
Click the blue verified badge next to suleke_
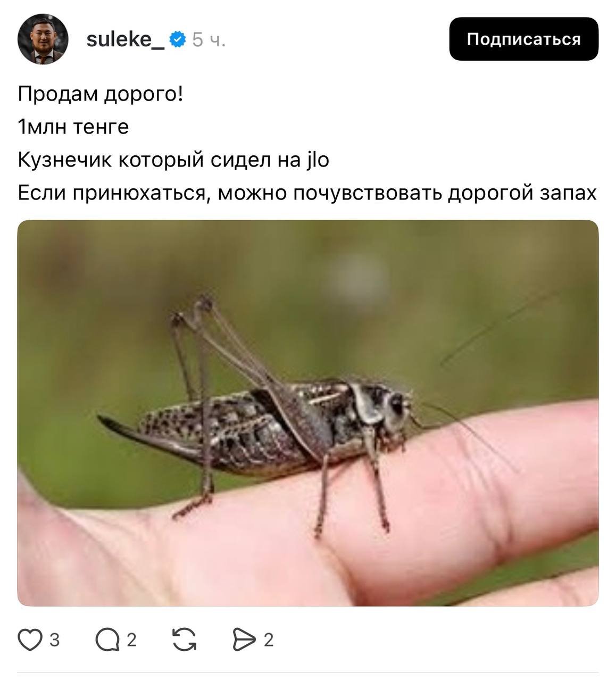(x=177, y=39)
